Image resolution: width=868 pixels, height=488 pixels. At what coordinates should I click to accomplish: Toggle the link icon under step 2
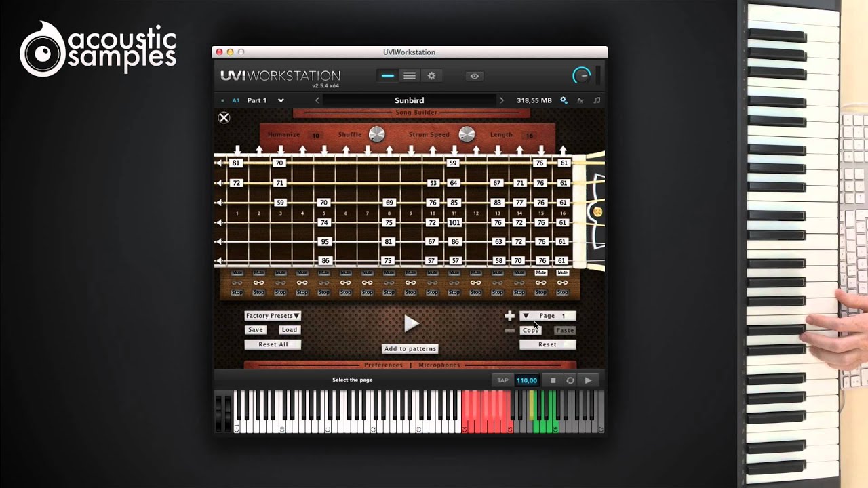coord(259,283)
